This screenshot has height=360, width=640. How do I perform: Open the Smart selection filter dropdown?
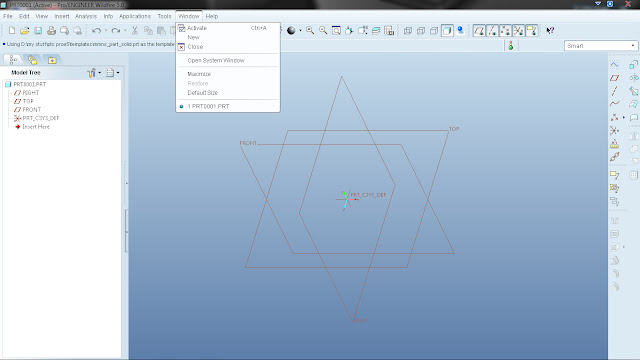click(600, 46)
